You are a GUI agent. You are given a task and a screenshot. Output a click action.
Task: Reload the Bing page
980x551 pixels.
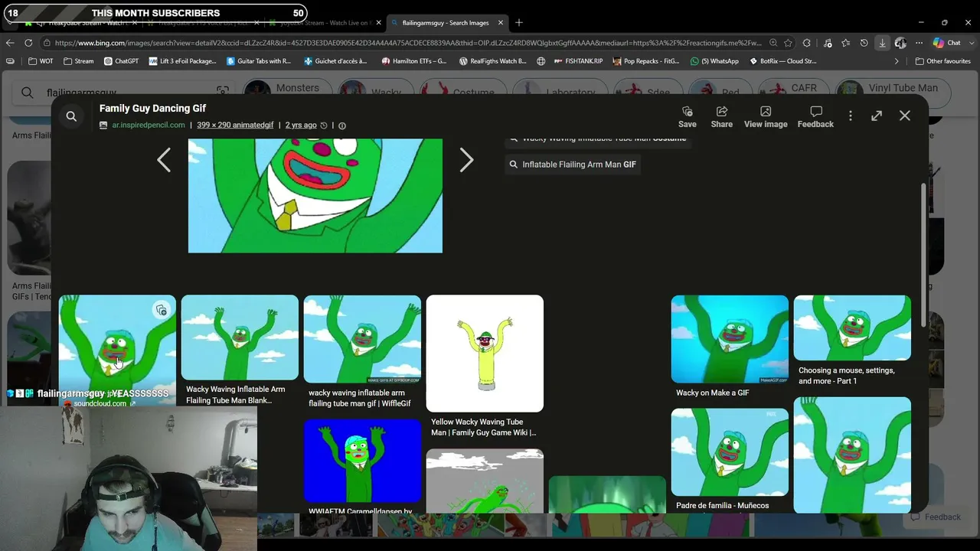pos(28,43)
